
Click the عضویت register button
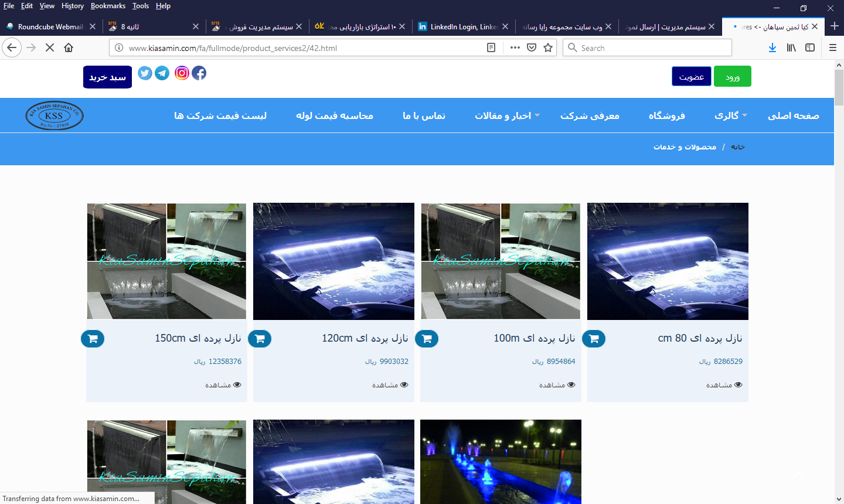(692, 76)
